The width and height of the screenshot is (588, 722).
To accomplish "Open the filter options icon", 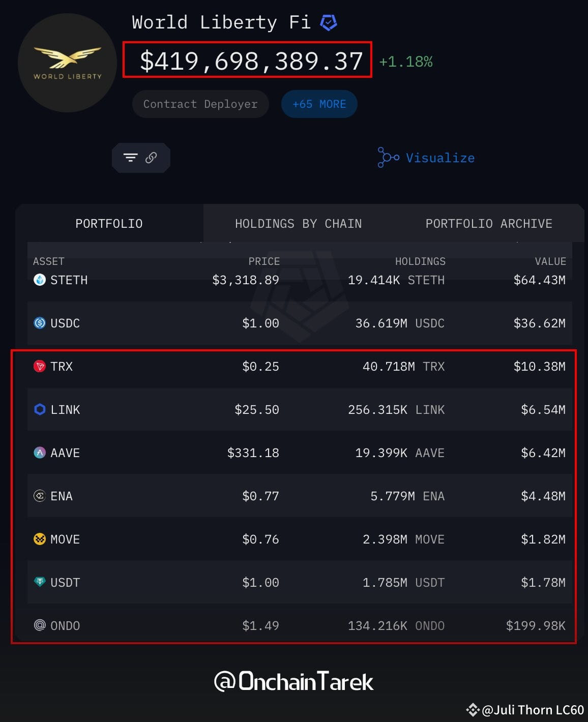I will pos(131,158).
